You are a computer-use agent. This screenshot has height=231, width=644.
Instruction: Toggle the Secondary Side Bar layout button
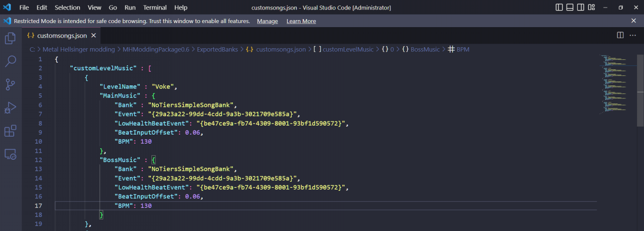click(x=581, y=8)
